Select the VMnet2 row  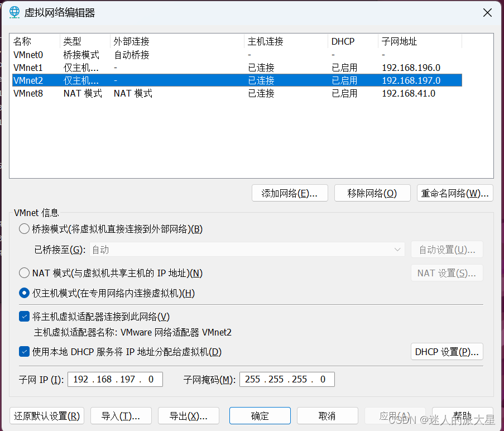tap(237, 80)
